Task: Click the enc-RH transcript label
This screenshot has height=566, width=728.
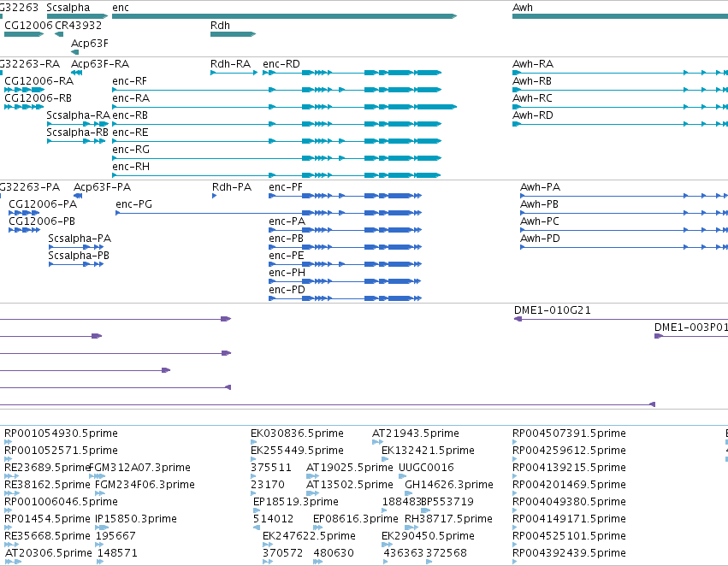Action: (x=131, y=167)
